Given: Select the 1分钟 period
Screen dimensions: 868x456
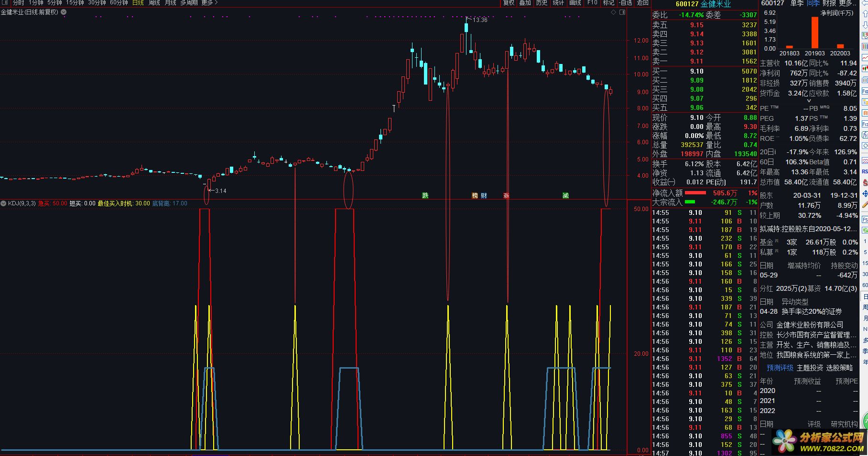Looking at the screenshot, I should coord(36,3).
